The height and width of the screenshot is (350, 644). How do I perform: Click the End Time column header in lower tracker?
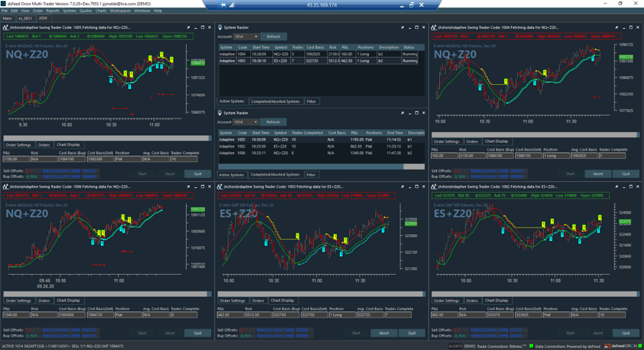394,133
